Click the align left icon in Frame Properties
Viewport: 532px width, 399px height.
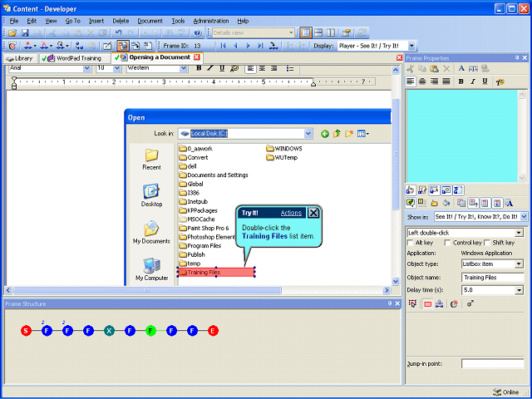point(411,81)
